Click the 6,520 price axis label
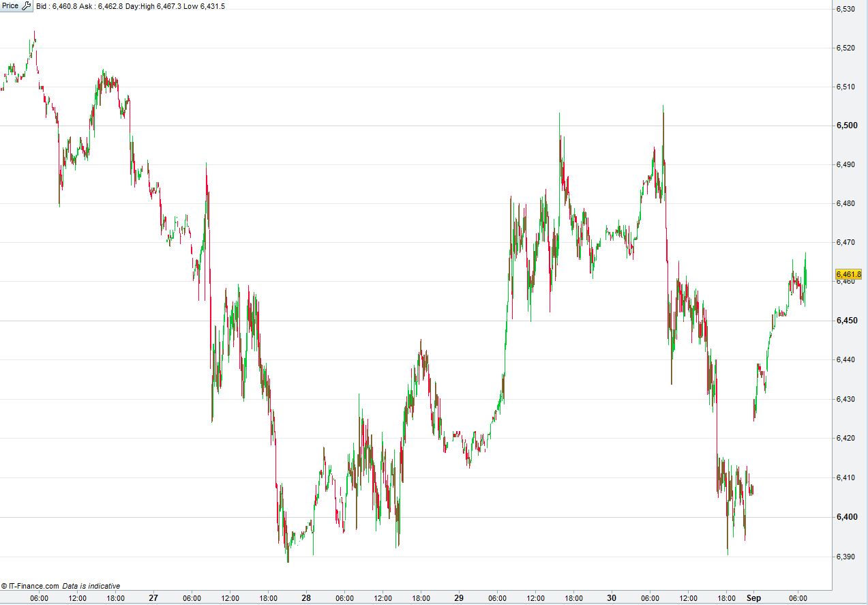This screenshot has height=605, width=868. pos(845,48)
